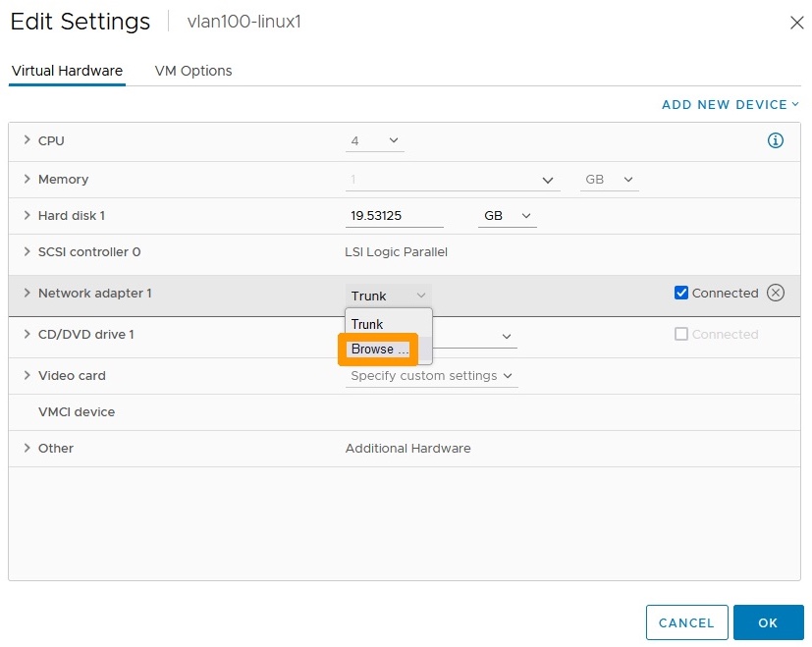The image size is (812, 647).
Task: Open the CPU information icon
Action: click(775, 140)
